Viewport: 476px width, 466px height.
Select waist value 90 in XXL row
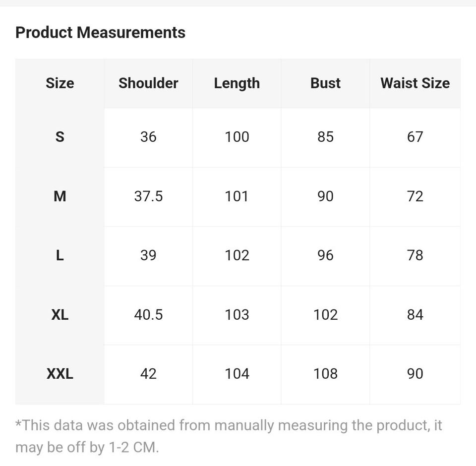[x=415, y=374]
